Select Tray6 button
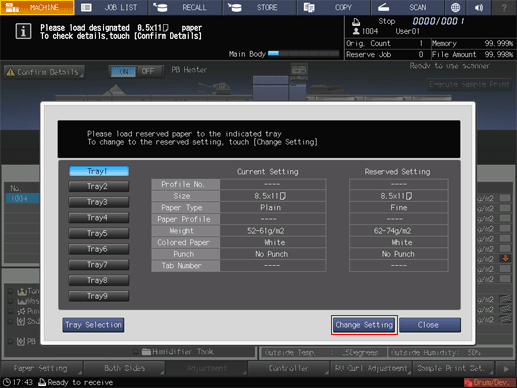517x388 pixels. tap(99, 249)
